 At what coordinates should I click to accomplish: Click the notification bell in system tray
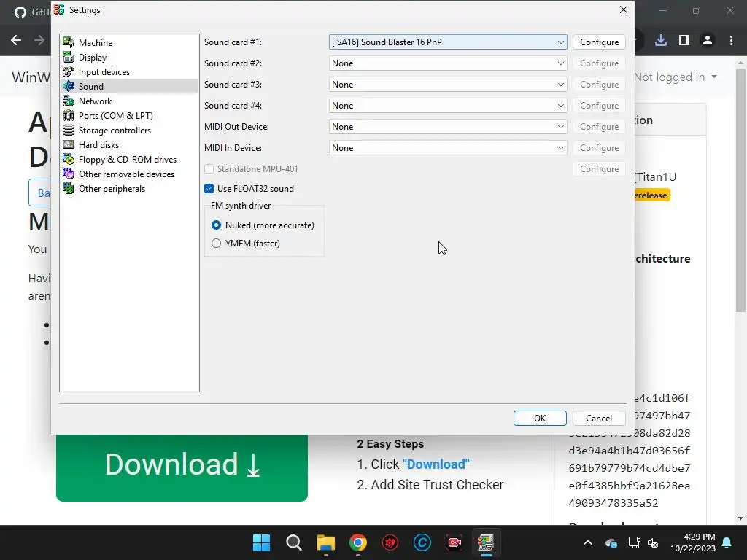click(x=727, y=542)
